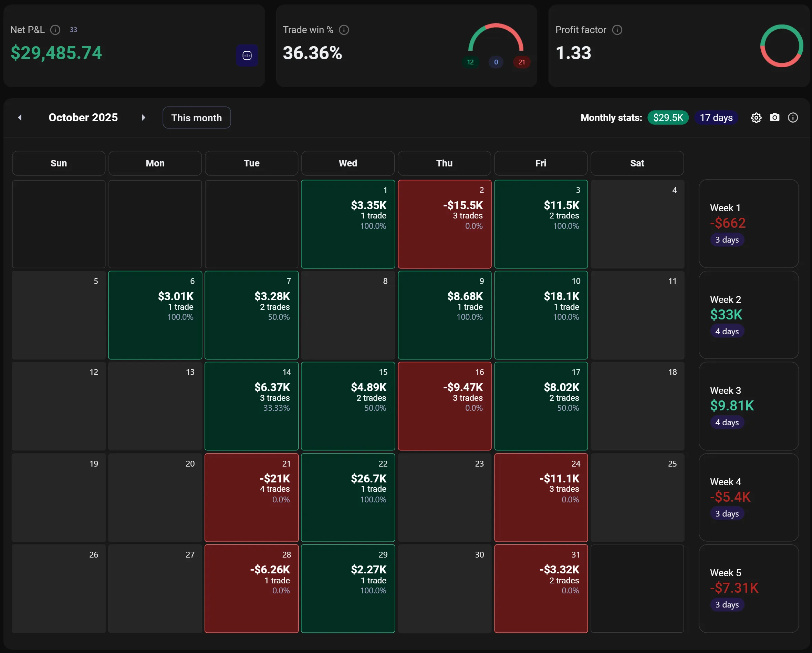Open October 22 day with $26.7K

(x=347, y=497)
